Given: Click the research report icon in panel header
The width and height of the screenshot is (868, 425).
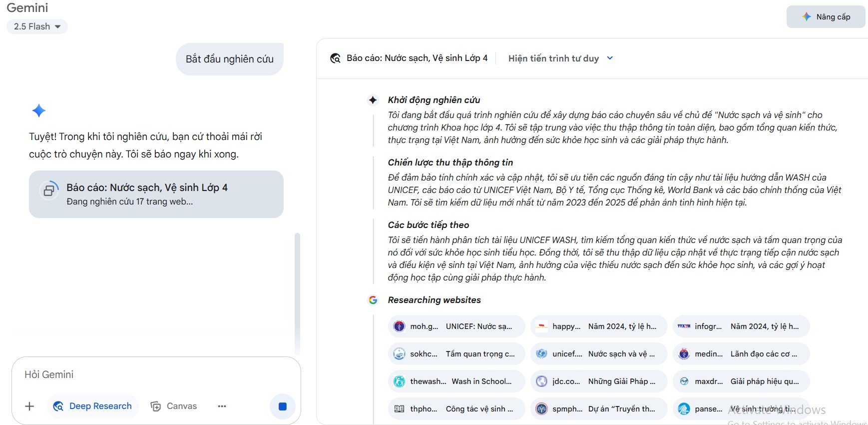Looking at the screenshot, I should [336, 58].
